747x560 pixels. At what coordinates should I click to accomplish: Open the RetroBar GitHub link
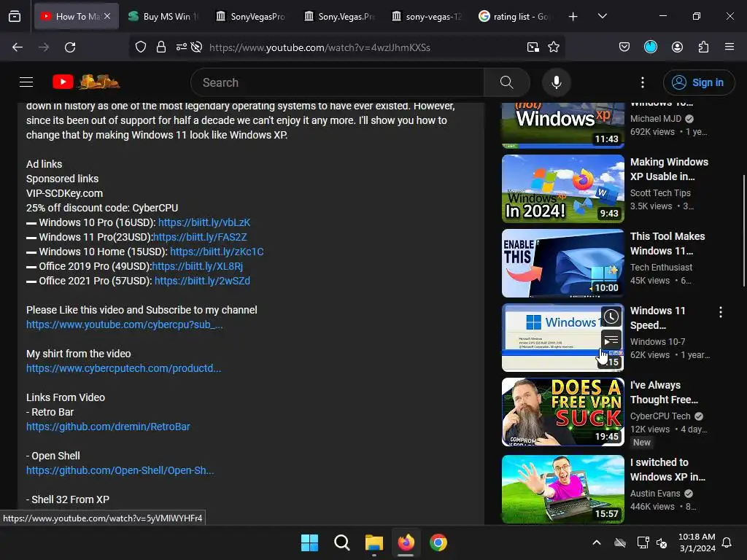108,427
